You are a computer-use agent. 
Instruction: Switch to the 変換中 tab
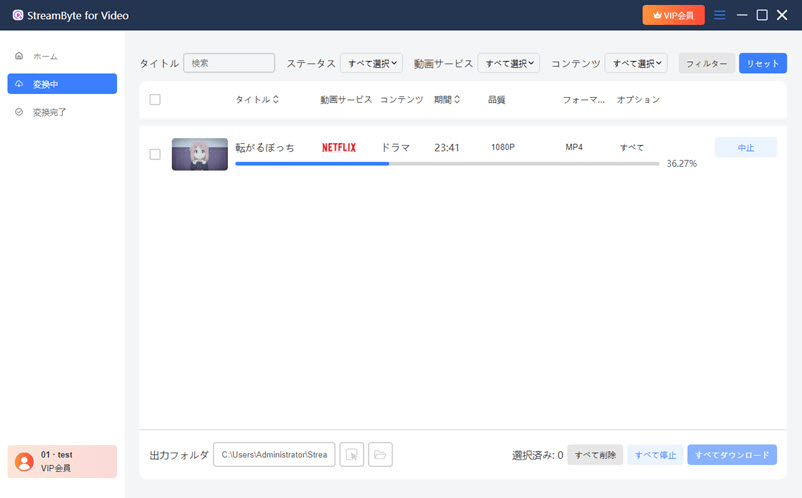click(62, 84)
